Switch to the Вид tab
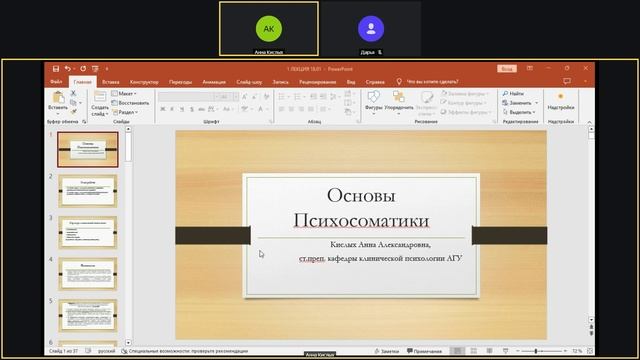Screen dimensions: 640x360 351,82
